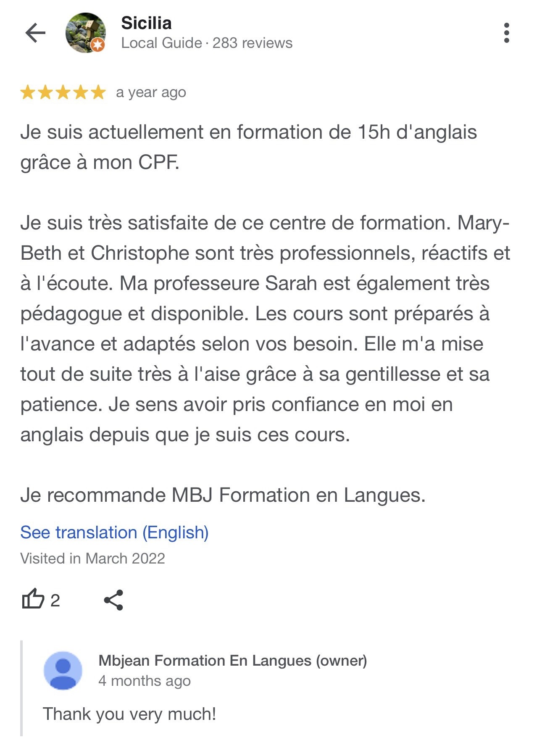Click the fifth gold star
The width and height of the screenshot is (542, 756).
point(98,92)
